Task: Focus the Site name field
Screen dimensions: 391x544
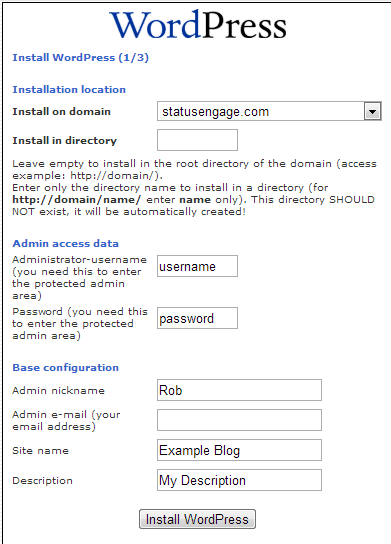Action: 239,450
